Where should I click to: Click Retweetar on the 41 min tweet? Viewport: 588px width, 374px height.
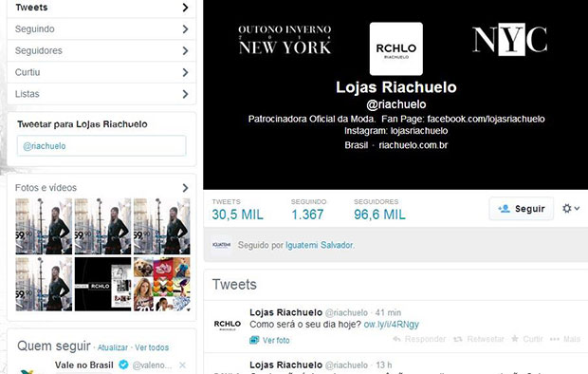(x=479, y=339)
